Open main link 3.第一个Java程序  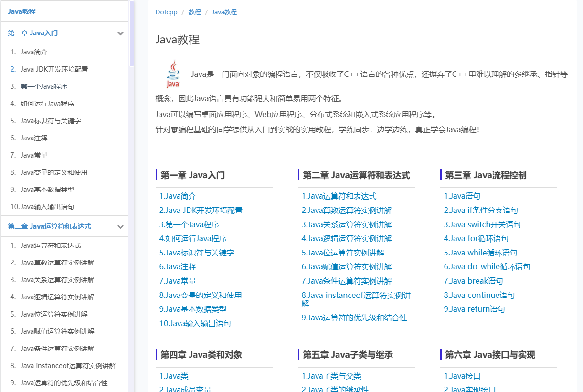(189, 225)
